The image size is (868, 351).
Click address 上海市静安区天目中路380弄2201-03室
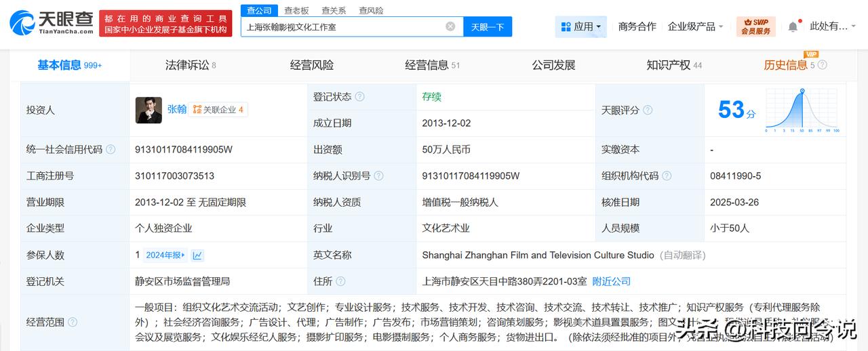coord(505,281)
